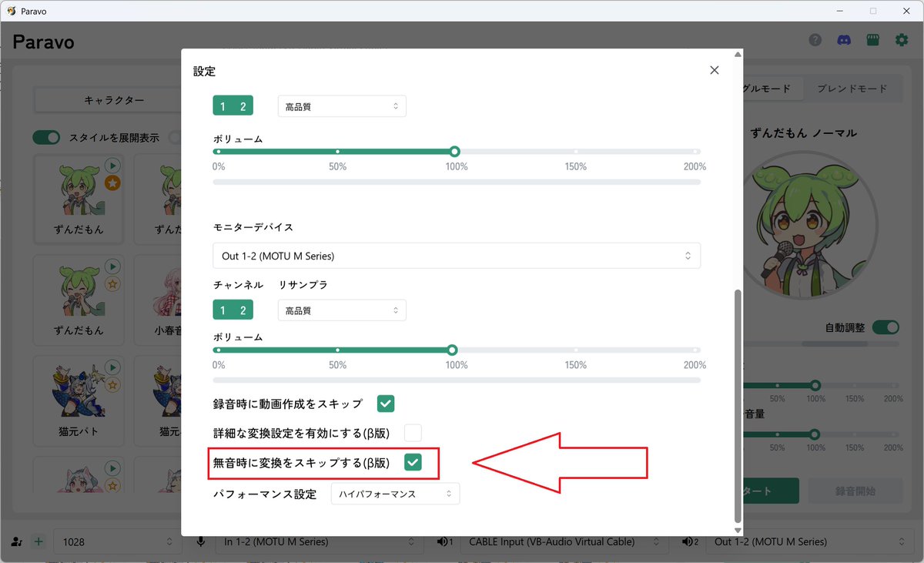Uncheck 無音時に変換をスキップする checkbox
Viewport: 924px width, 563px height.
pyautogui.click(x=413, y=462)
